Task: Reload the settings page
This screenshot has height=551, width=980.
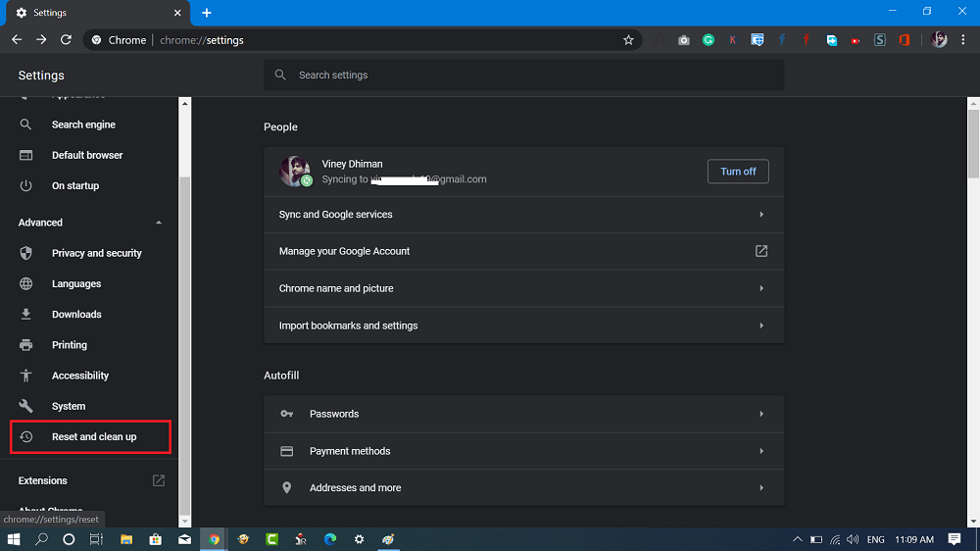Action: [x=66, y=40]
